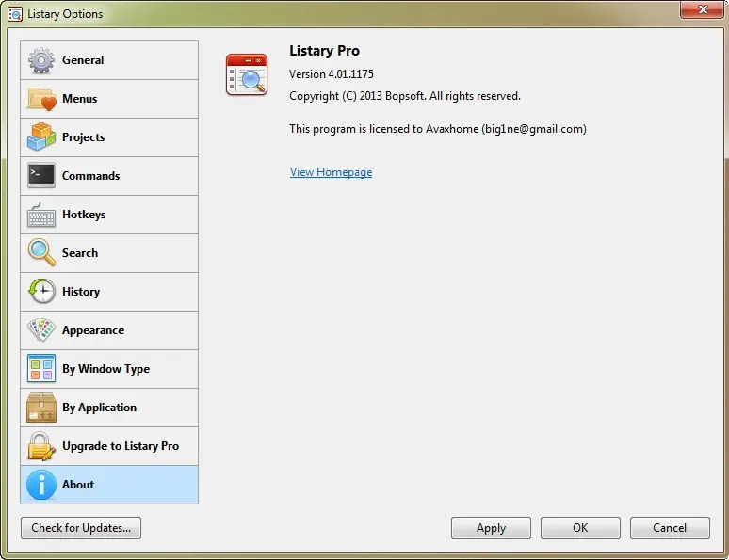Select the Projects tab label
The width and height of the screenshot is (729, 560).
[83, 137]
